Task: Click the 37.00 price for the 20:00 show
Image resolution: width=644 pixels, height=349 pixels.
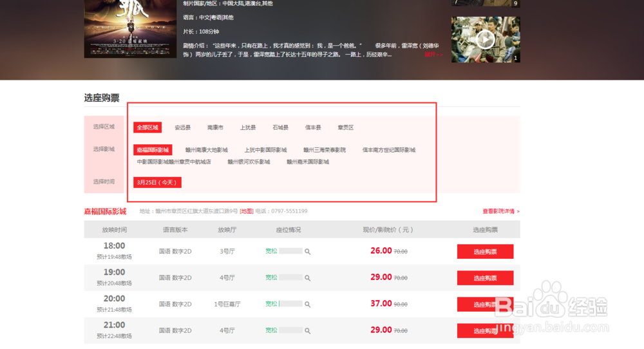Action: [381, 303]
